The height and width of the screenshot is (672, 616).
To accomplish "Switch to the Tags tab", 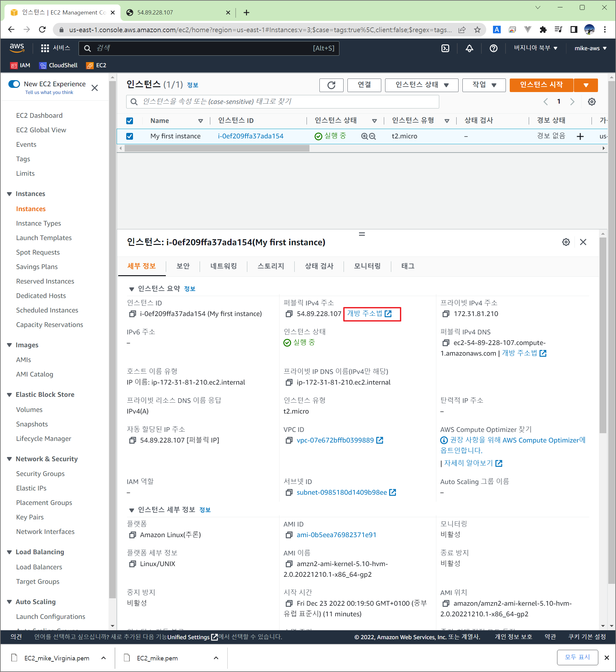I will click(408, 266).
